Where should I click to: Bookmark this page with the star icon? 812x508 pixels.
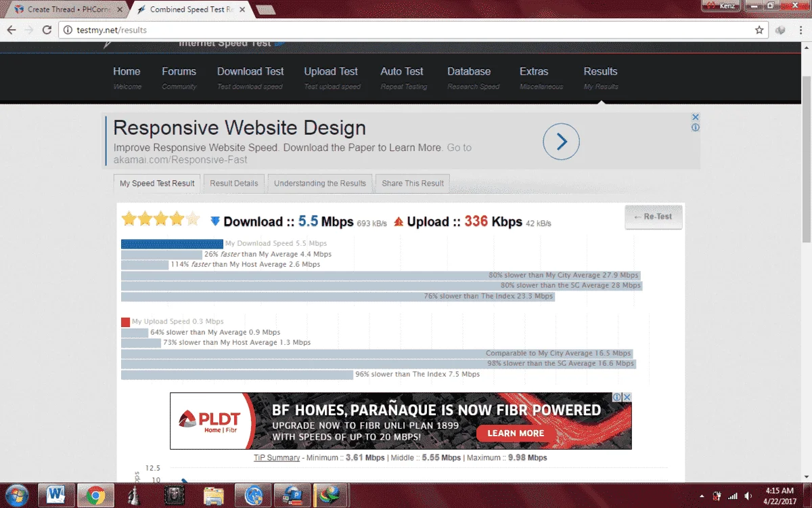pos(759,30)
